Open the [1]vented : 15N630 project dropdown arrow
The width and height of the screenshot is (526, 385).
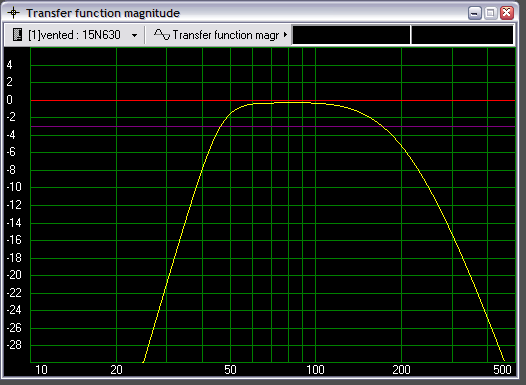point(134,35)
